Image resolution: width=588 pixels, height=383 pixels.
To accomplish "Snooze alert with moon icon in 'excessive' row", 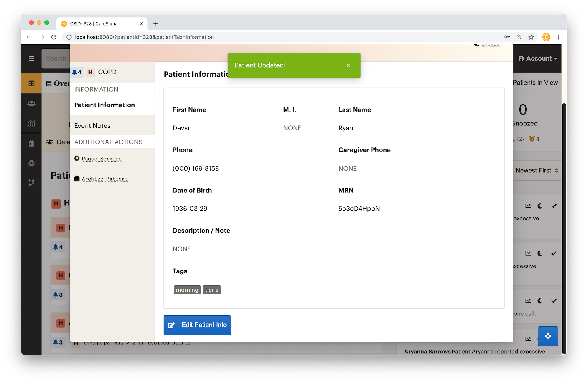I will pyautogui.click(x=540, y=206).
